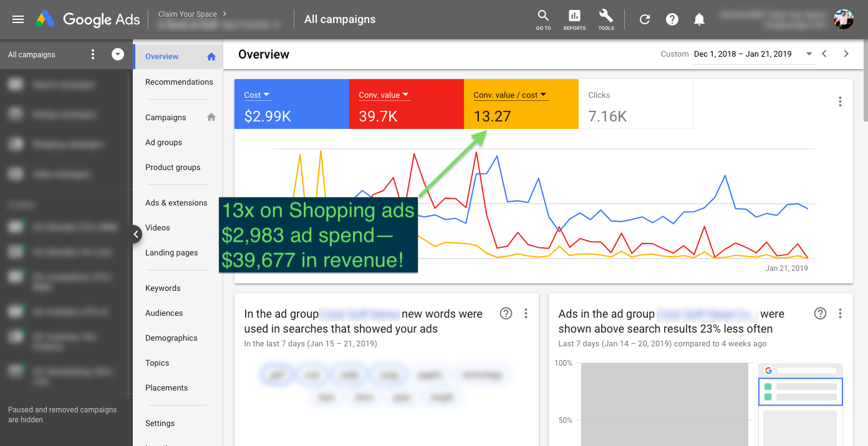Collapse the side navigation panel arrow
The width and height of the screenshot is (868, 446).
(136, 234)
